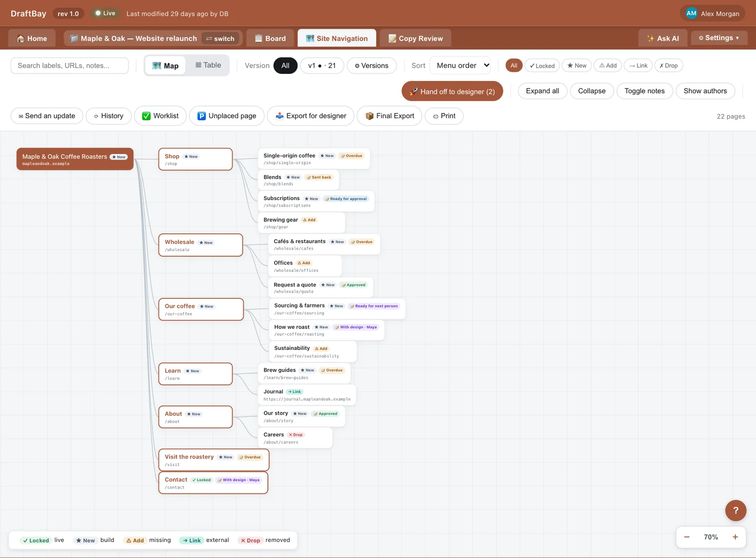
Task: Click the switch project button
Action: [x=220, y=38]
